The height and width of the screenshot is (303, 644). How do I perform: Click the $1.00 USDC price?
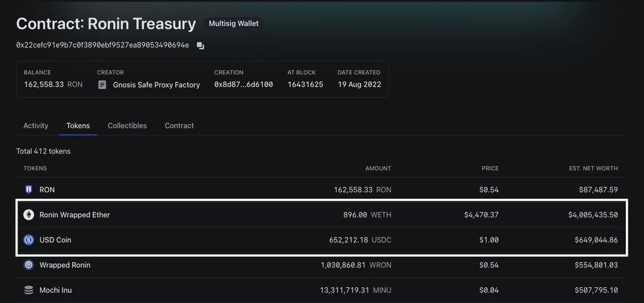click(489, 240)
